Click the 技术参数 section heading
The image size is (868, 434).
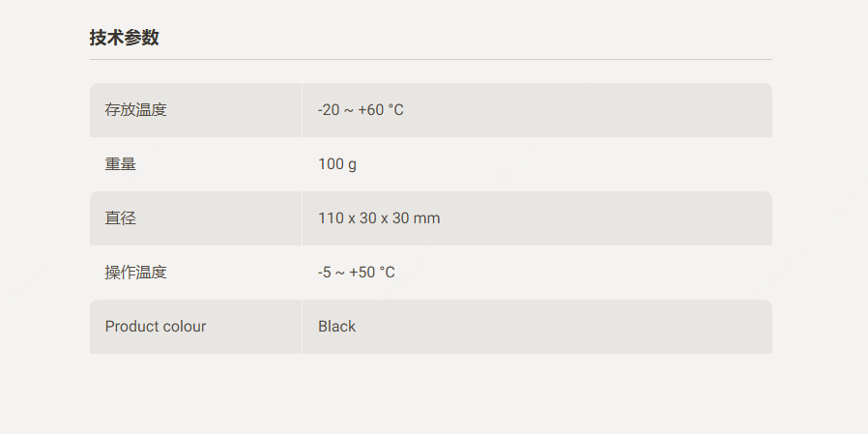125,38
